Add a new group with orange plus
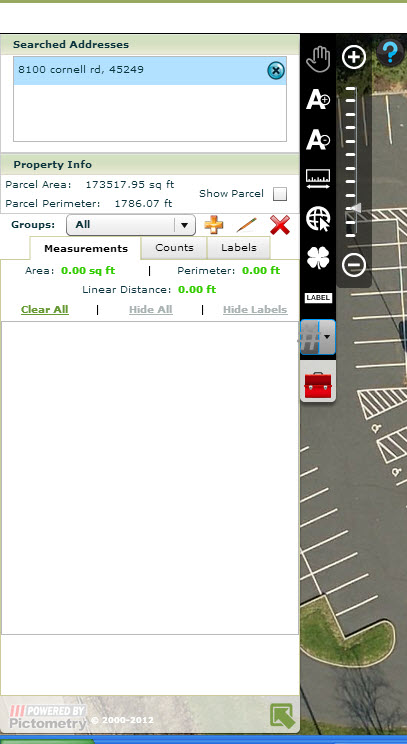Image resolution: width=407 pixels, height=744 pixels. point(214,224)
